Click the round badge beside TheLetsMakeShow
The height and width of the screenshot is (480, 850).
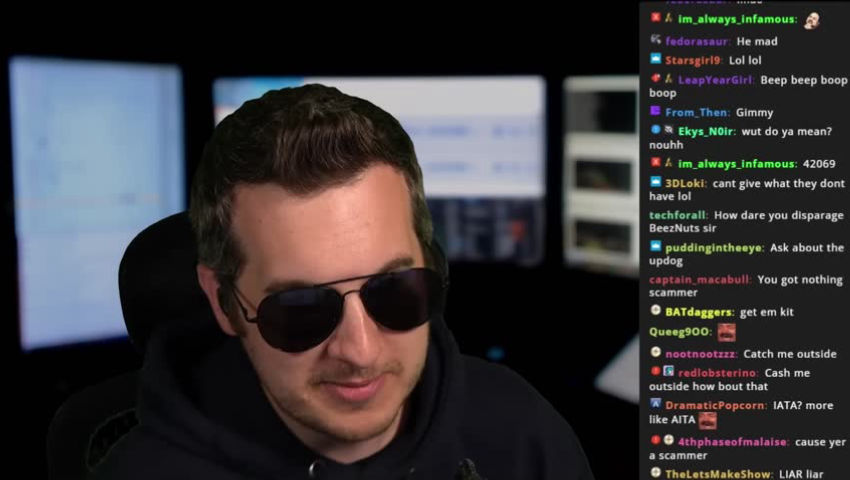pyautogui.click(x=655, y=472)
